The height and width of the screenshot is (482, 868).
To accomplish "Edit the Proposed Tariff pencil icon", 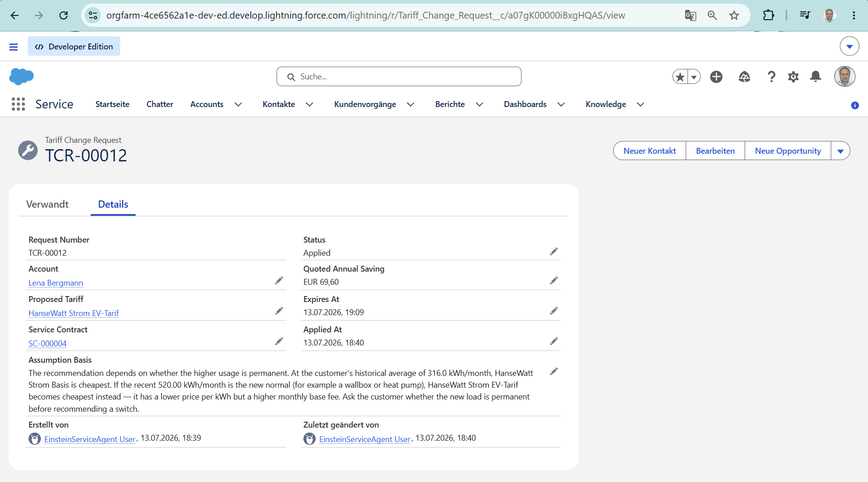I will [279, 311].
